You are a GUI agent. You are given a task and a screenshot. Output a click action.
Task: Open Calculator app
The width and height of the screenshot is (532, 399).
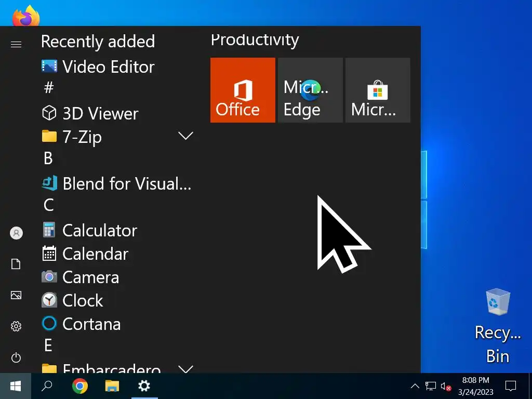(118, 230)
